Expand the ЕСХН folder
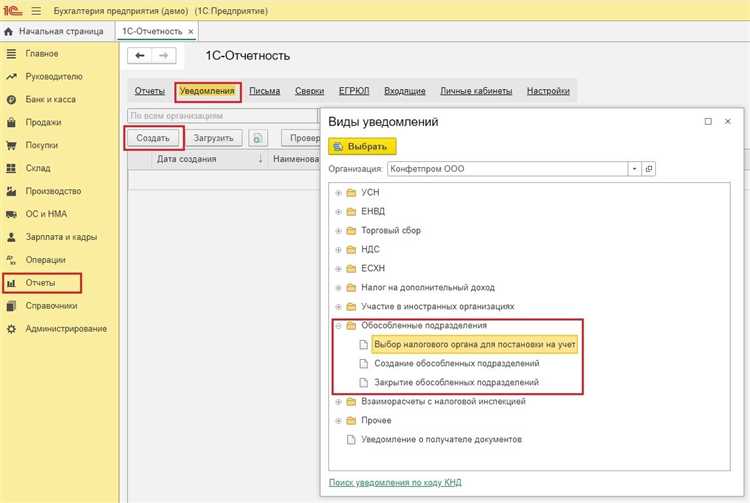This screenshot has height=503, width=750. tap(338, 269)
